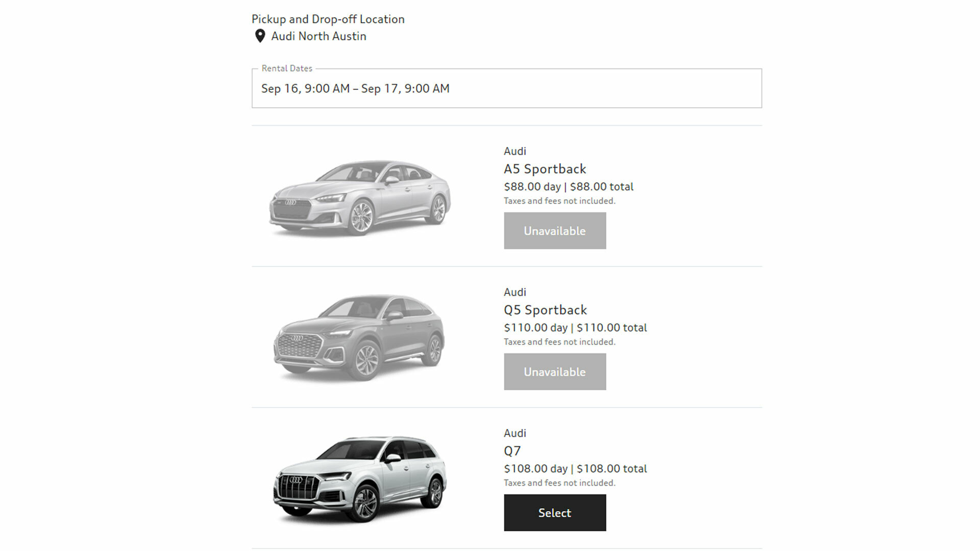This screenshot has width=980, height=551.
Task: Click Unavailable button under A5 Sportback
Action: (x=555, y=231)
